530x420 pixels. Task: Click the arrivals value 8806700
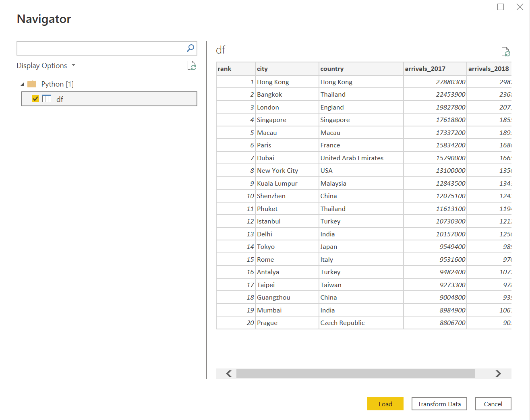tap(435, 323)
